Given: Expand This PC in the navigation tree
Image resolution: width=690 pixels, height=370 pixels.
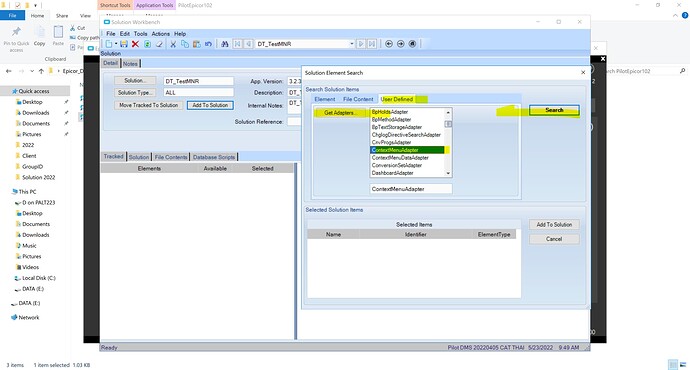Looking at the screenshot, I should (x=10, y=192).
